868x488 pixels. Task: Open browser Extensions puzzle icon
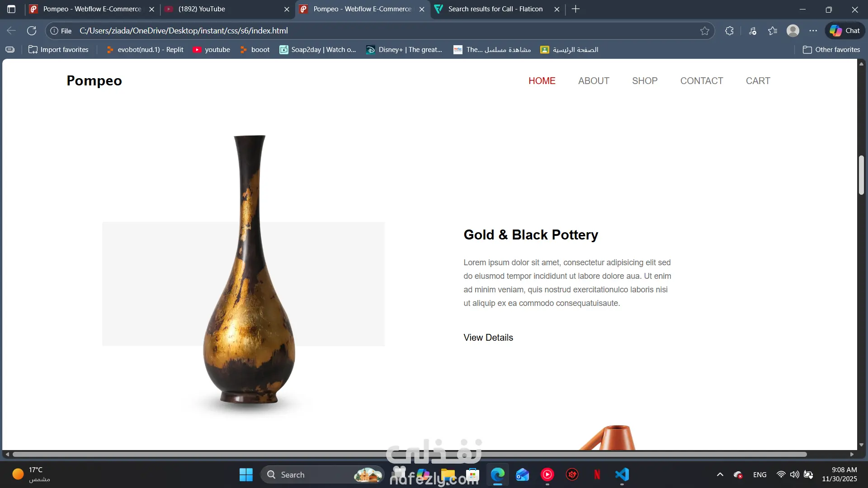click(729, 31)
